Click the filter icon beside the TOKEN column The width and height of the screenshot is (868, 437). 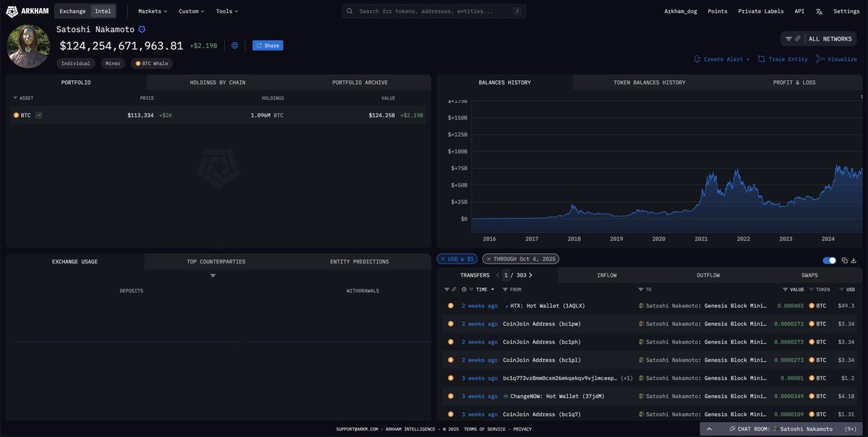811,289
